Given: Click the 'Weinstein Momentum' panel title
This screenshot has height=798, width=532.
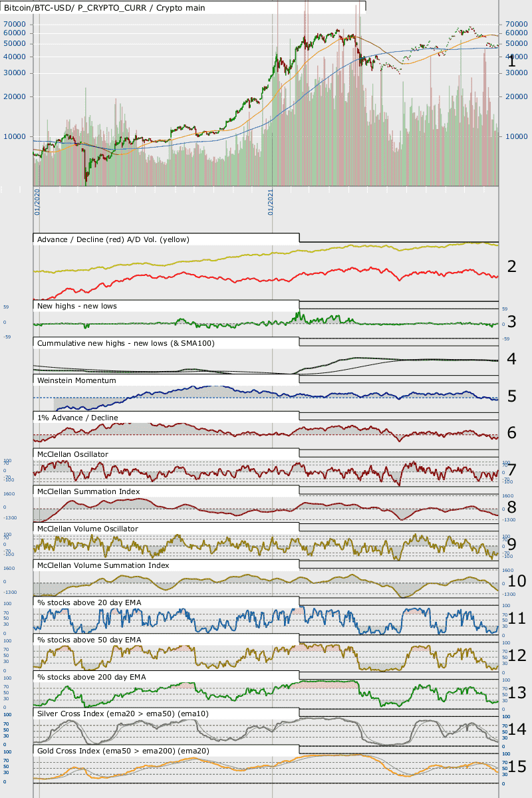Looking at the screenshot, I should click(77, 380).
